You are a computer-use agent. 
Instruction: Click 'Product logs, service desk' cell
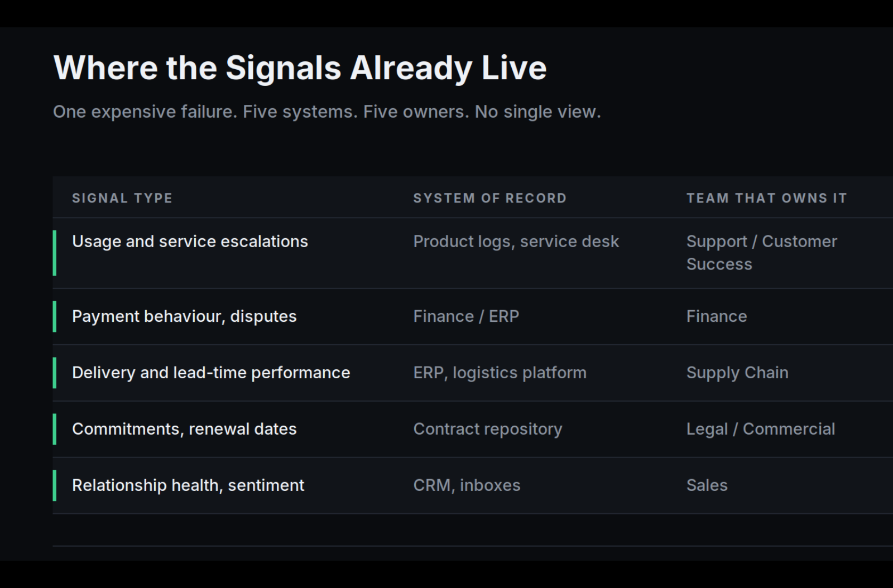pyautogui.click(x=516, y=242)
